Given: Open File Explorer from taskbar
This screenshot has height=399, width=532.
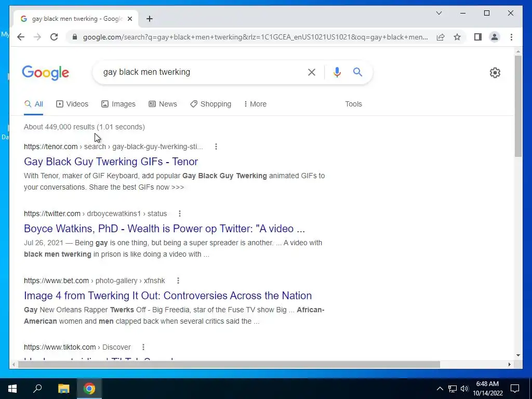Looking at the screenshot, I should [x=63, y=389].
